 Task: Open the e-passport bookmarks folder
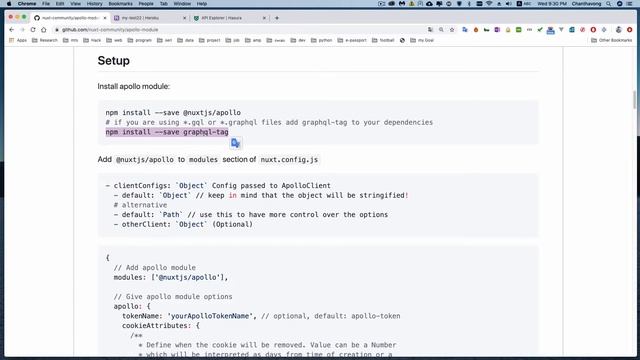click(352, 40)
